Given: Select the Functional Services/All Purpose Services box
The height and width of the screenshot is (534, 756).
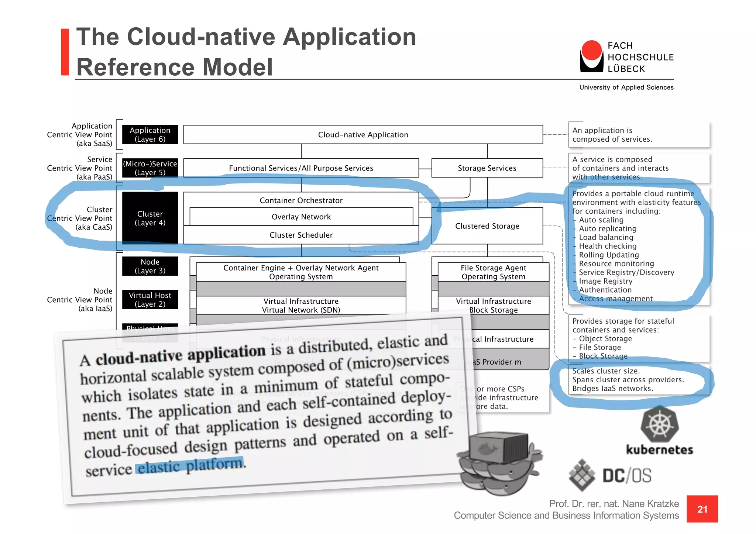Looking at the screenshot, I should click(301, 168).
